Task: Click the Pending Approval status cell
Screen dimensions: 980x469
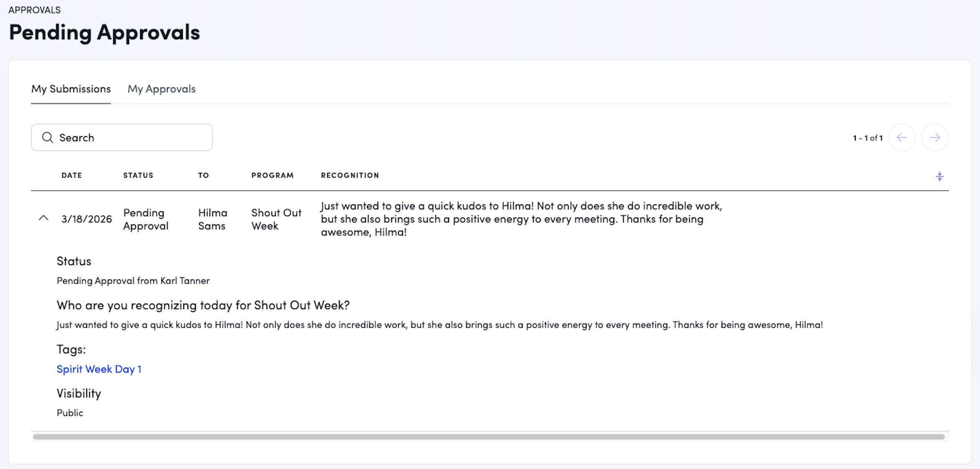Action: [x=145, y=219]
